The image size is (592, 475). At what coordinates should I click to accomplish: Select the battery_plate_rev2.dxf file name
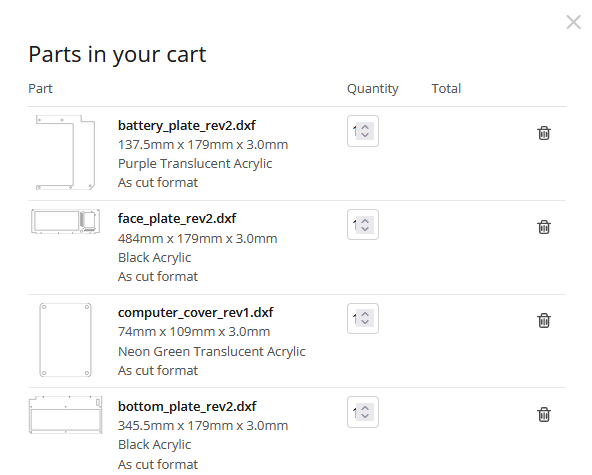[187, 125]
